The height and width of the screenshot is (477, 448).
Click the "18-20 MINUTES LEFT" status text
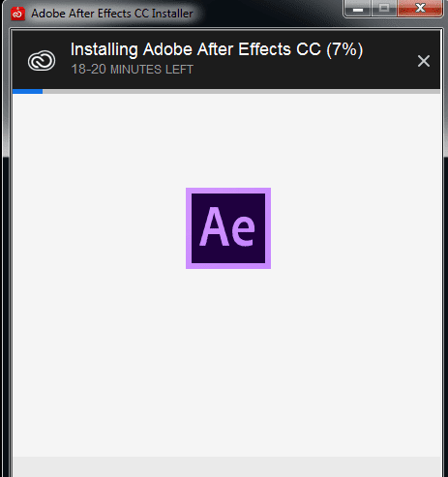tap(132, 70)
